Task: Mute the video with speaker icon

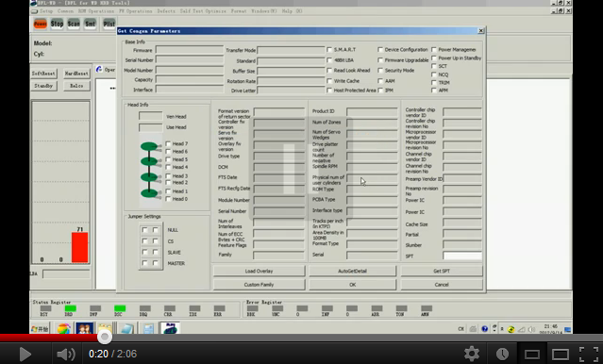Action: tap(66, 354)
